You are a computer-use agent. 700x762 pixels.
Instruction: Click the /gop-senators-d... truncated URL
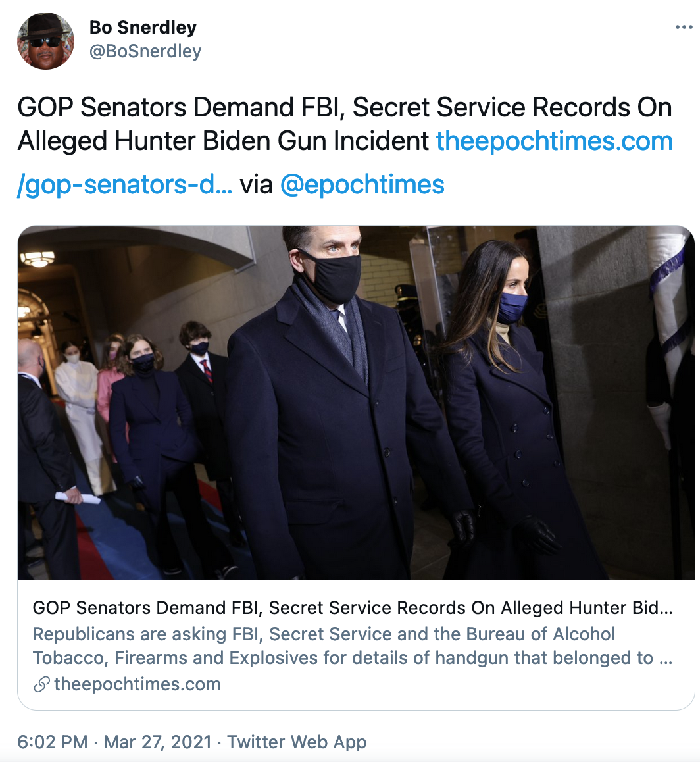[x=125, y=185]
